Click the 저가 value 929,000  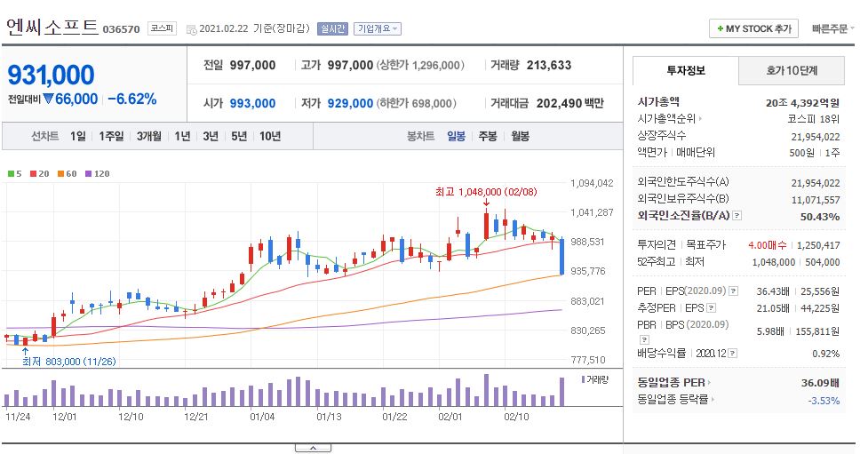tap(350, 104)
